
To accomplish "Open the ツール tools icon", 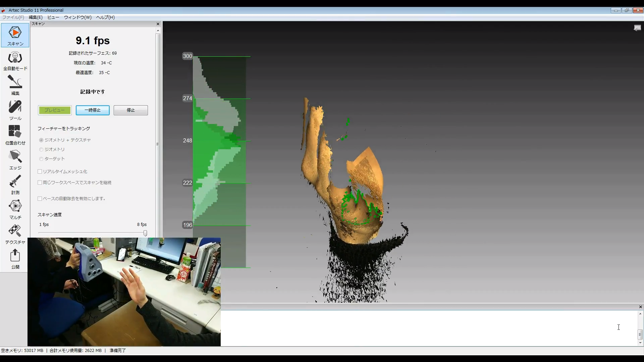I will tap(15, 110).
